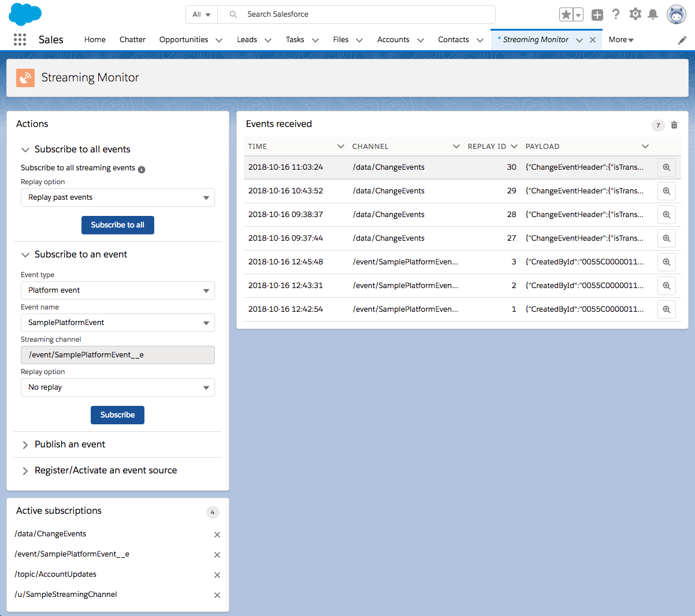View payload of replay ID 28 event
This screenshot has height=616, width=695.
[667, 215]
